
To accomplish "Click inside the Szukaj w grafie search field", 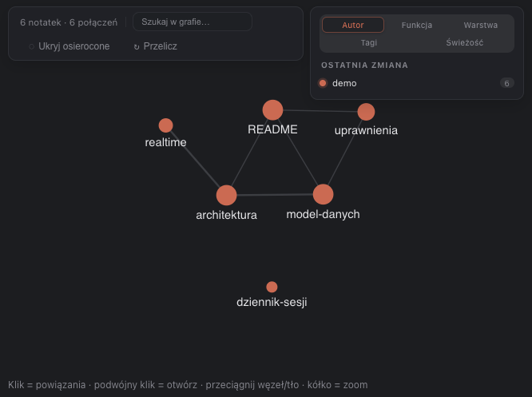I will [x=193, y=22].
